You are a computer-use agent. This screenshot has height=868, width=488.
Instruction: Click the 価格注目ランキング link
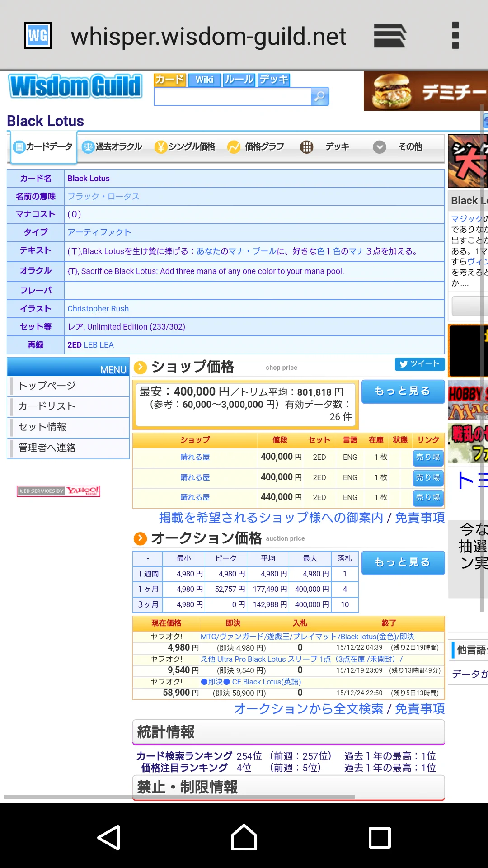(x=184, y=768)
